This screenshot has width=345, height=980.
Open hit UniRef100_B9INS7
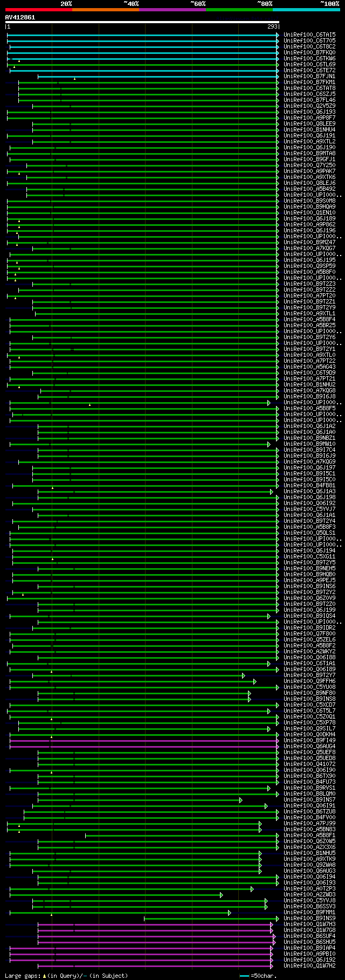tap(309, 799)
